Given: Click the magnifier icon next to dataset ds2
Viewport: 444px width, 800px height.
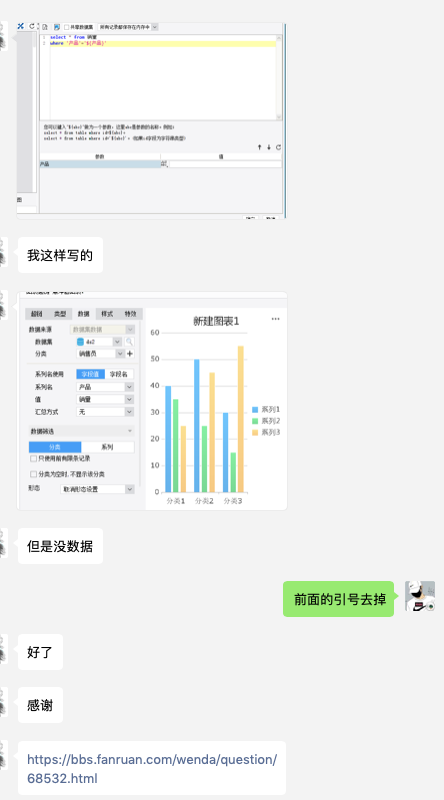Looking at the screenshot, I should coord(130,342).
